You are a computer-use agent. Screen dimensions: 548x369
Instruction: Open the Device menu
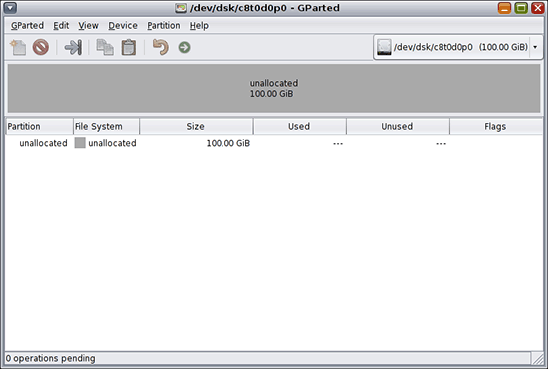pos(123,26)
